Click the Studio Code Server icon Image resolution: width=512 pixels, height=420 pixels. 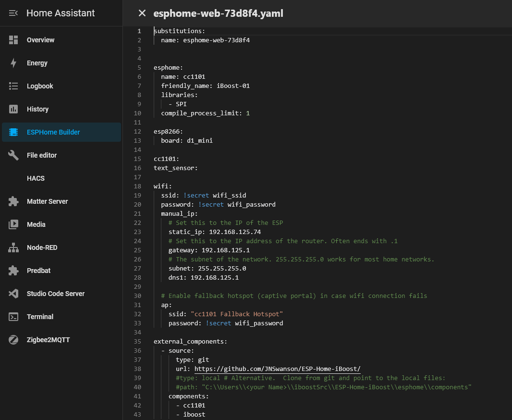tap(13, 294)
